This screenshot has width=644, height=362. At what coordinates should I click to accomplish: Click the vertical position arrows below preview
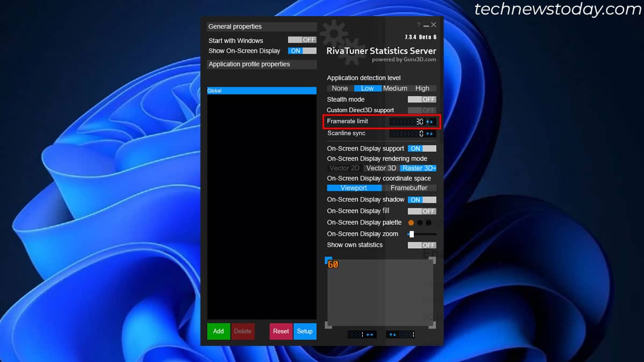point(393,335)
